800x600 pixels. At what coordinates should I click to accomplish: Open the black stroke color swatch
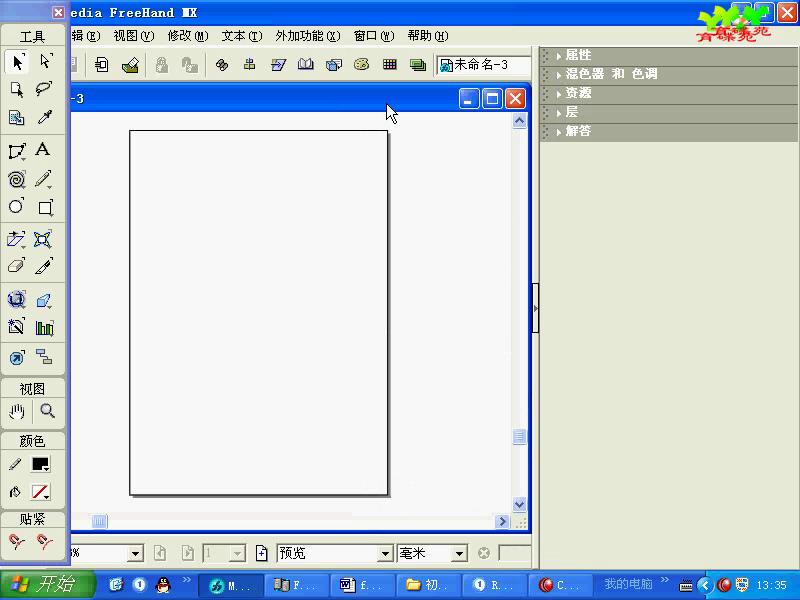[x=41, y=464]
